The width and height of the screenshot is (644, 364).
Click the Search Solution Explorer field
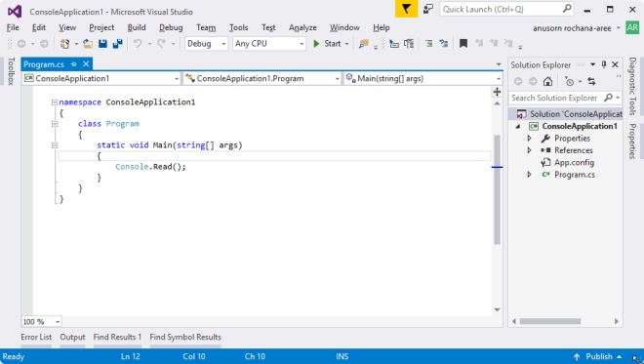click(565, 98)
